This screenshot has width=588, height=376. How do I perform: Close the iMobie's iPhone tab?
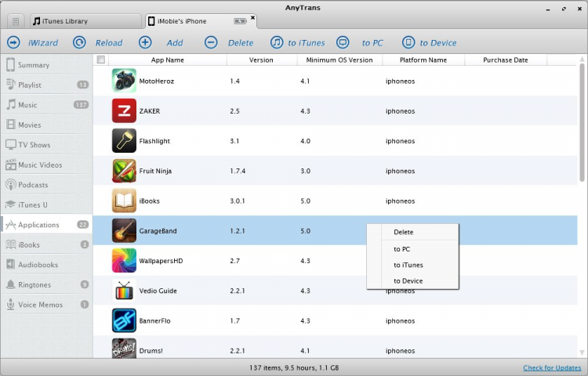pyautogui.click(x=252, y=17)
